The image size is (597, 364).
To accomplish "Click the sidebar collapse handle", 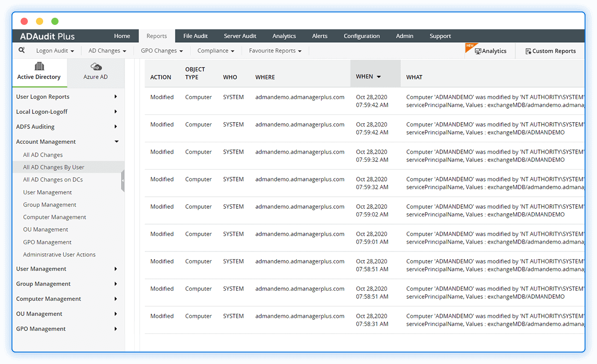I will coord(123,181).
